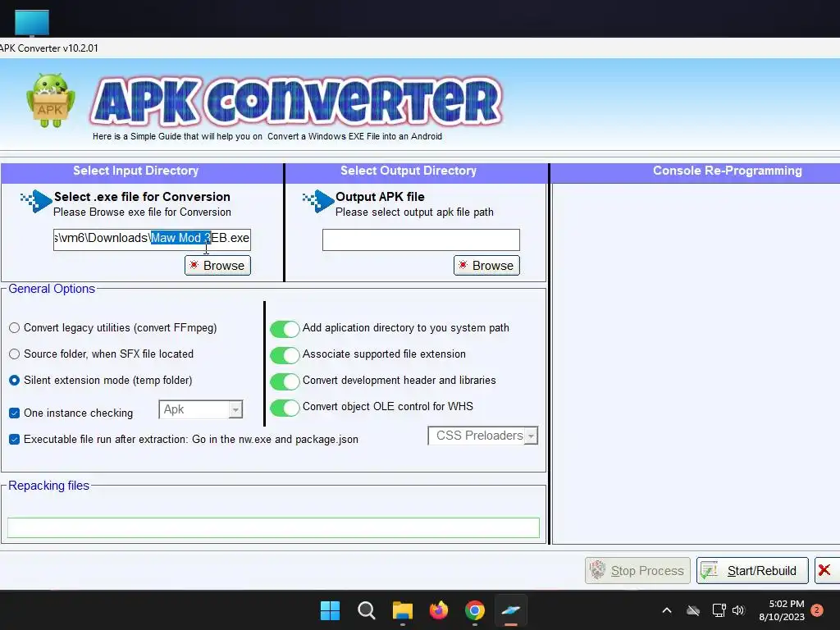The height and width of the screenshot is (630, 840).
Task: Select Silent extension mode (temp folder)
Action: point(15,381)
